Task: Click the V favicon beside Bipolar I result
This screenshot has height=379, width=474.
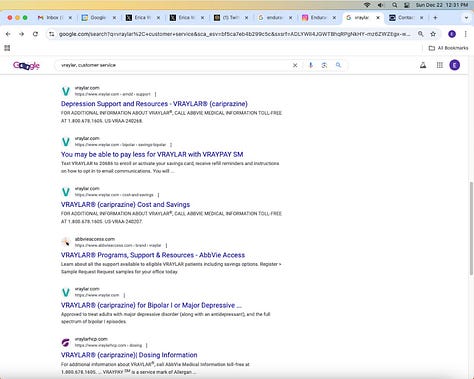Action: 66,292
